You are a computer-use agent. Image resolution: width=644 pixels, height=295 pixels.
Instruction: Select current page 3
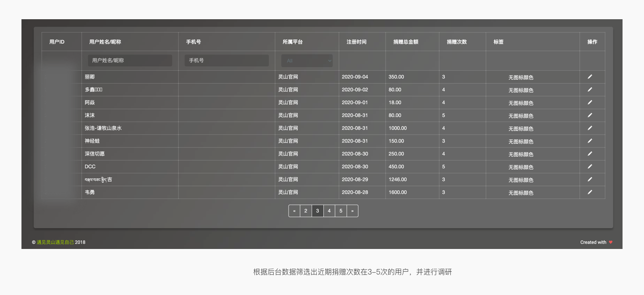(x=318, y=211)
